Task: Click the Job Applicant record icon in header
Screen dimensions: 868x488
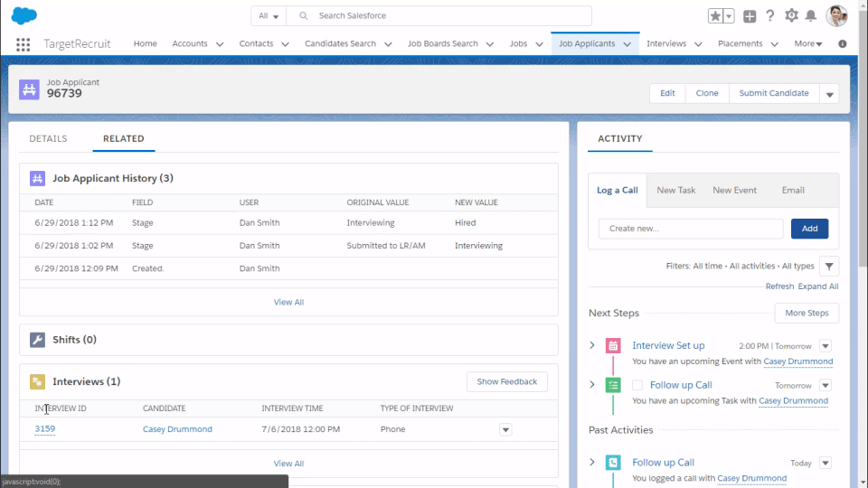Action: [x=29, y=89]
